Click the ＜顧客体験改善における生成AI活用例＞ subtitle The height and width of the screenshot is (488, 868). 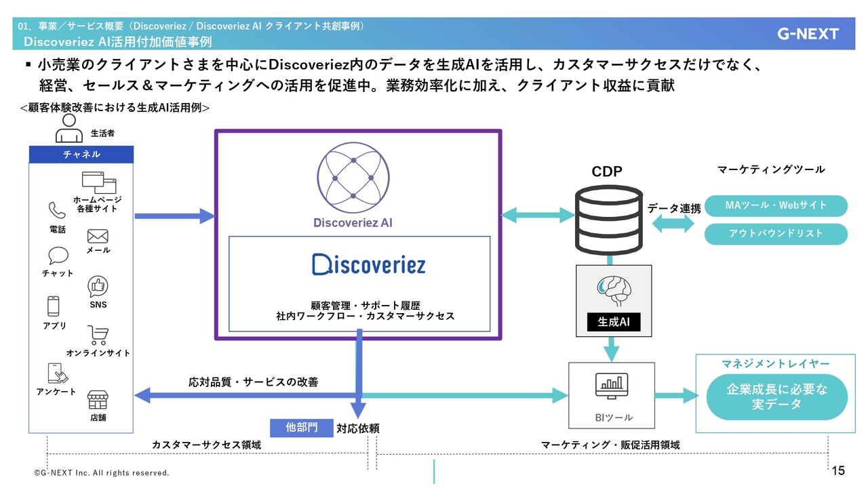coord(115,107)
